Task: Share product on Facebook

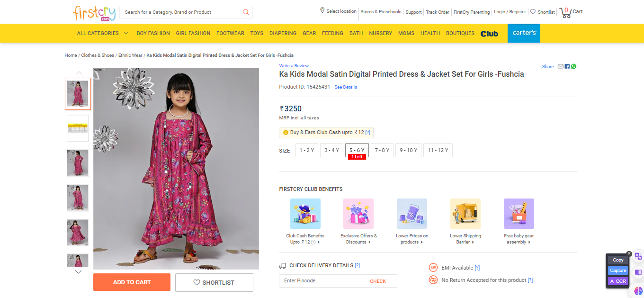Action: point(567,66)
